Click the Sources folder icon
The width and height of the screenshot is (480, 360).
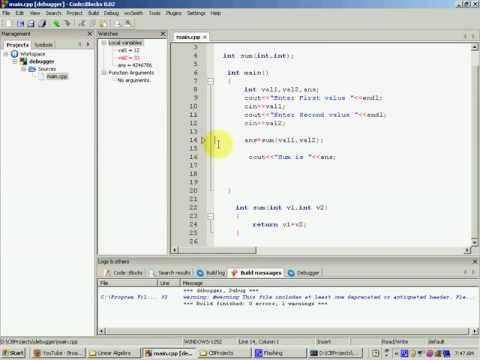click(x=32, y=69)
